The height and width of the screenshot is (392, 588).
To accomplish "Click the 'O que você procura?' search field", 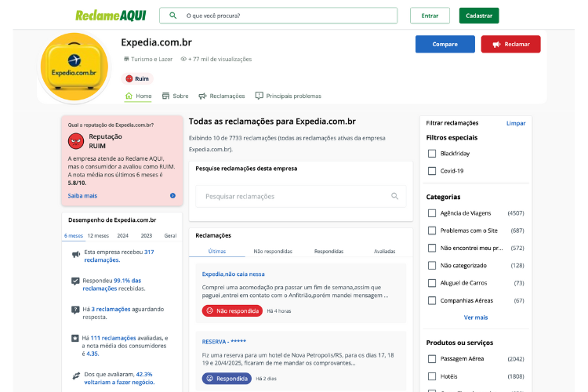I will coord(278,16).
